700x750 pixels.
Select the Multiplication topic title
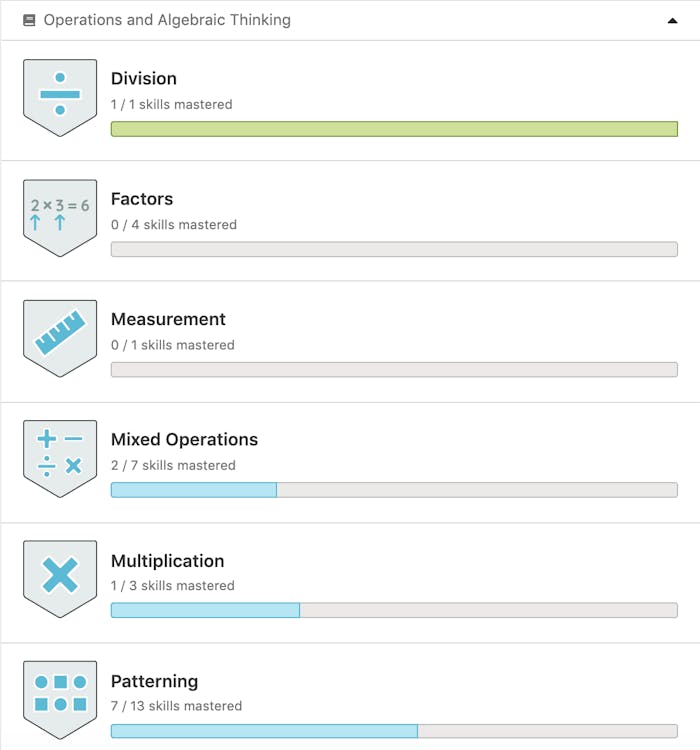click(x=167, y=561)
